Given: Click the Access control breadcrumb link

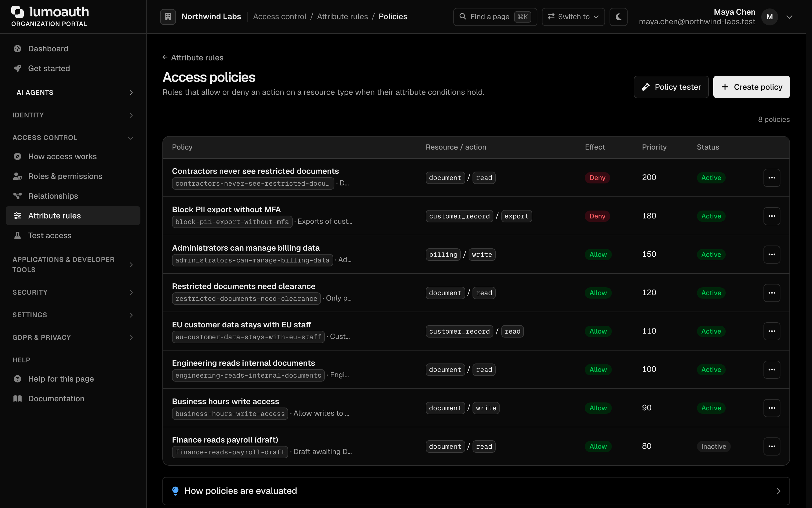Looking at the screenshot, I should point(279,16).
